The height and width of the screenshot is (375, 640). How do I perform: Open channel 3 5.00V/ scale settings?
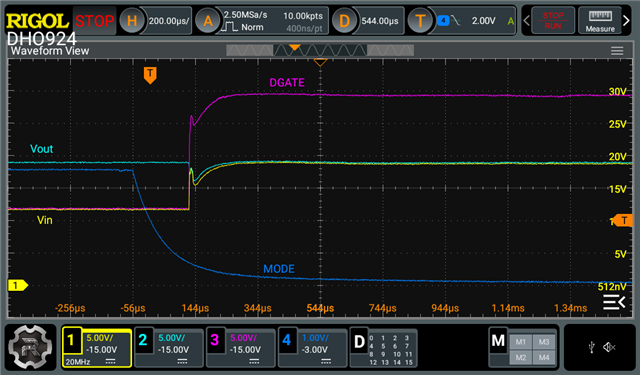[250, 344]
